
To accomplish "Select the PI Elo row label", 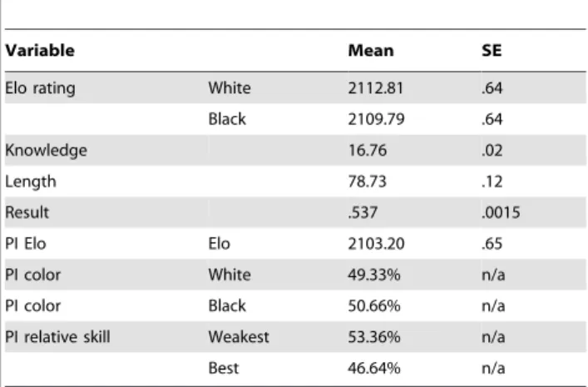I will click(26, 244).
